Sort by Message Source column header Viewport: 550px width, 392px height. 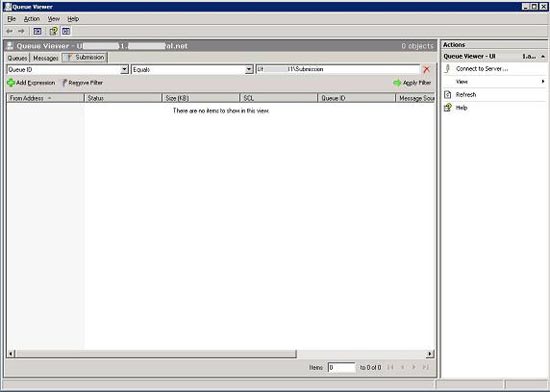[415, 98]
